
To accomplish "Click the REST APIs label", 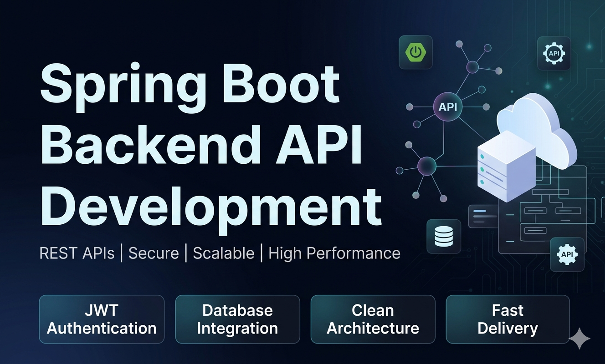I will (77, 253).
